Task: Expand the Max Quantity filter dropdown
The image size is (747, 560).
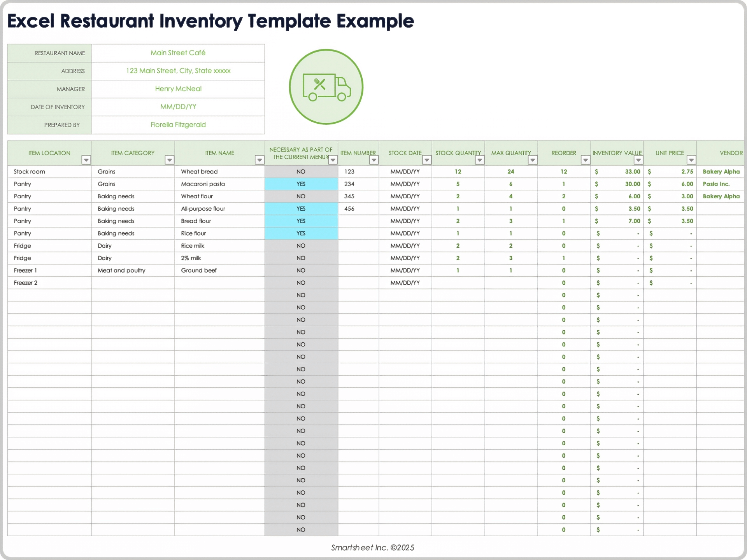Action: pos(533,160)
